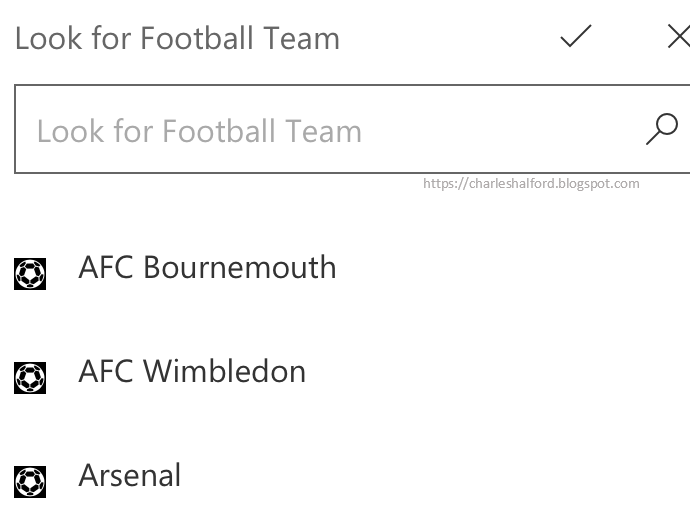The height and width of the screenshot is (511, 690).
Task: Close the football team lookup panel
Action: [x=678, y=37]
